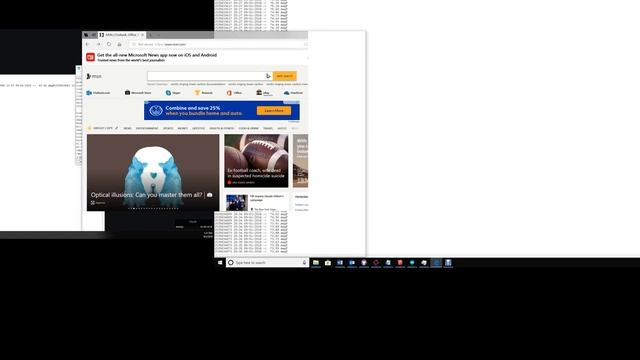Open the Skype shortcut
The height and width of the screenshot is (360, 640).
(173, 93)
